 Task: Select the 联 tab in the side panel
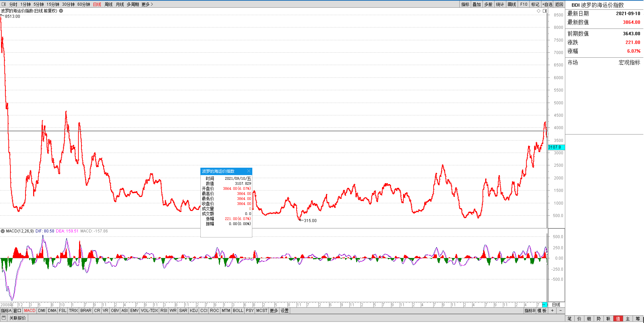(608, 319)
